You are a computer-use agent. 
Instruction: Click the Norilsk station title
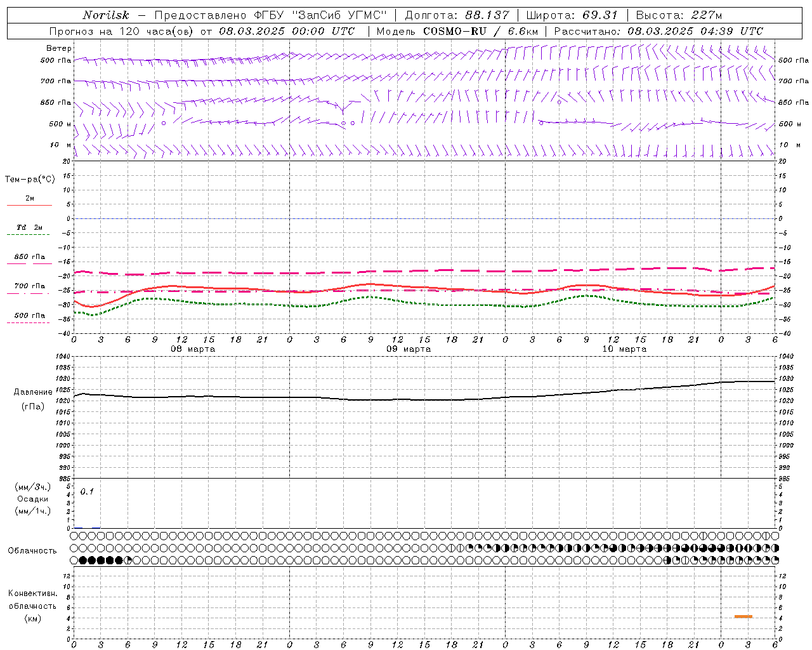point(106,16)
